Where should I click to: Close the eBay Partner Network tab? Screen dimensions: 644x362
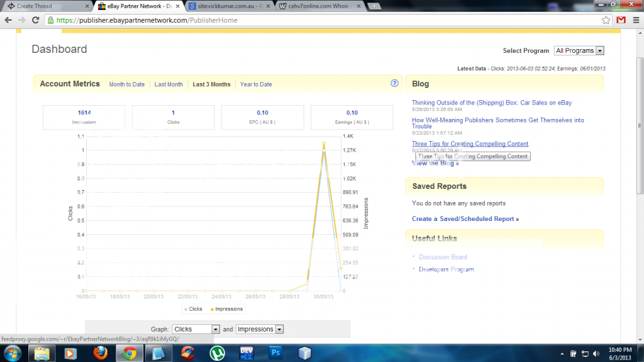pyautogui.click(x=177, y=6)
